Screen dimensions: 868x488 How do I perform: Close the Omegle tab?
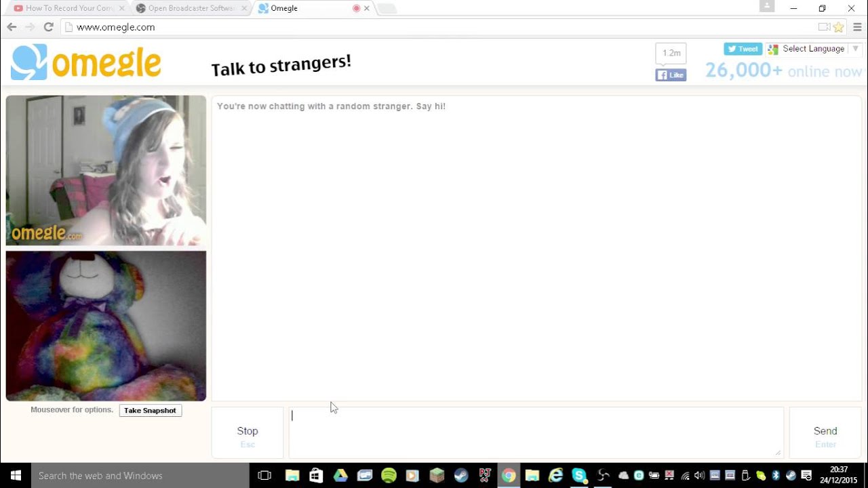(367, 8)
